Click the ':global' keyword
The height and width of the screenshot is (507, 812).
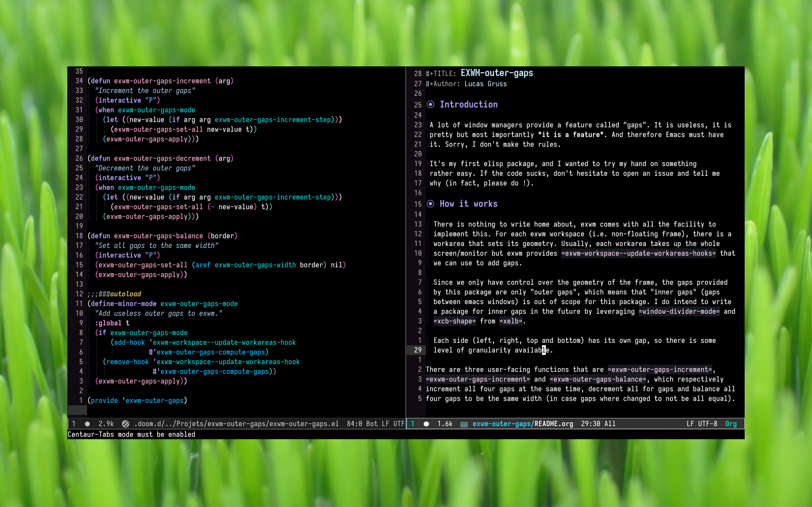[x=108, y=323]
